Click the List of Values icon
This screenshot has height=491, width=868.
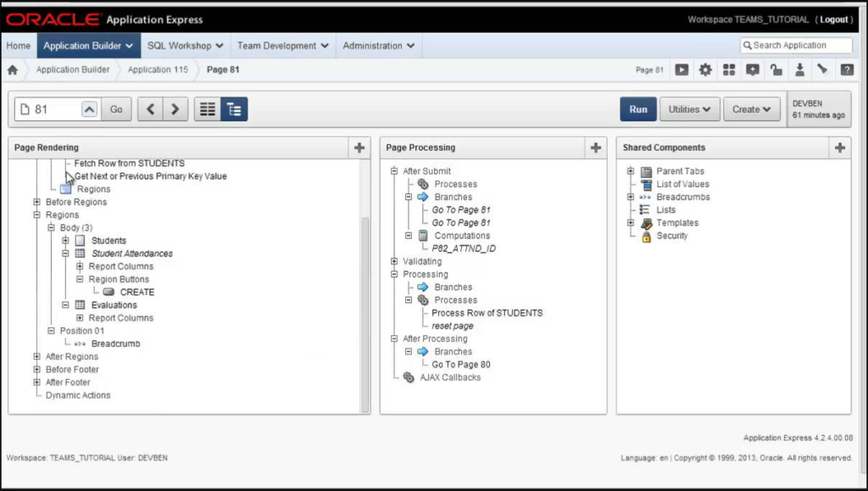[646, 184]
